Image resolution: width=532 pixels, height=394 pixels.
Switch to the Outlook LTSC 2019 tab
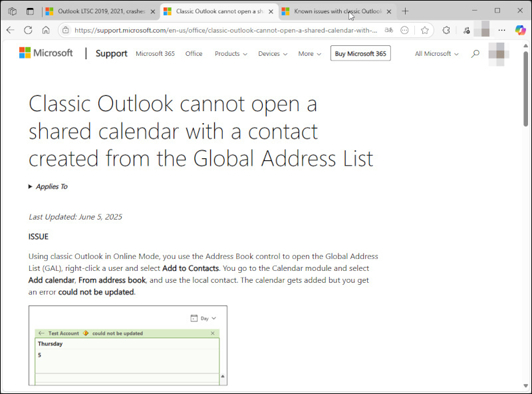click(101, 11)
